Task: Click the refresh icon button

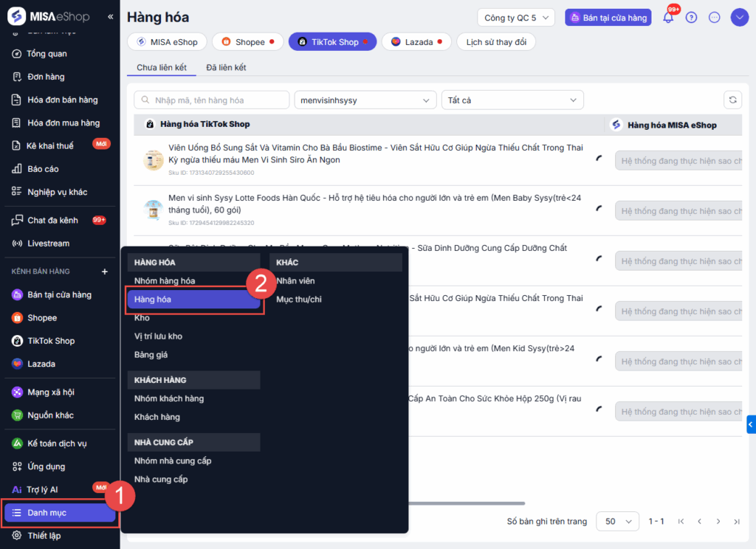Action: [x=732, y=100]
